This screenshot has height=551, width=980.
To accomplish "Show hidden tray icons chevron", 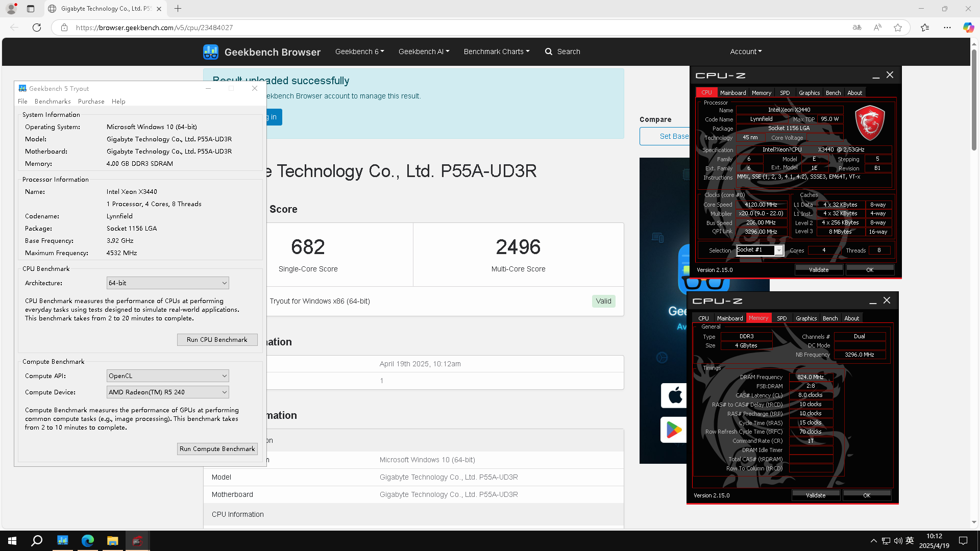I will pyautogui.click(x=873, y=541).
